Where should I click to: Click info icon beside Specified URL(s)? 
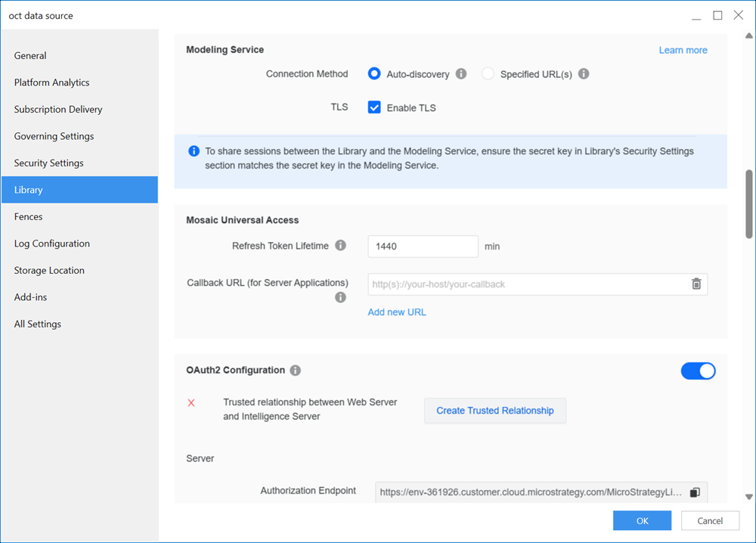tap(584, 74)
